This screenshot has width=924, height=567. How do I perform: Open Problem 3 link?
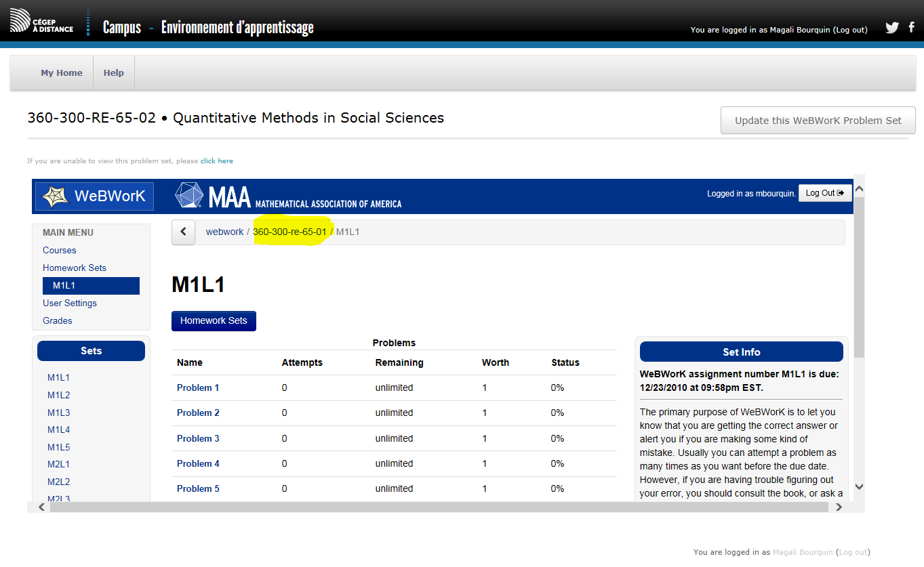point(198,438)
